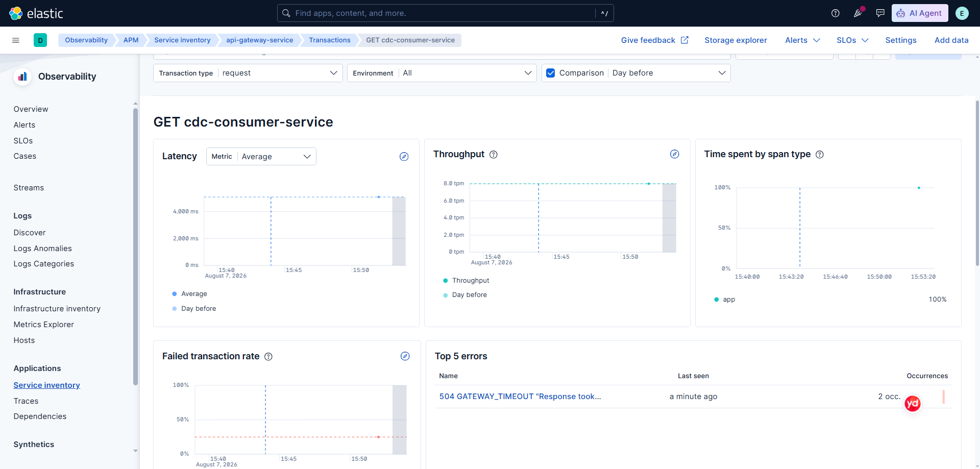Click the green D space avatar
Screen dimensions: 980x469
pyautogui.click(x=40, y=40)
